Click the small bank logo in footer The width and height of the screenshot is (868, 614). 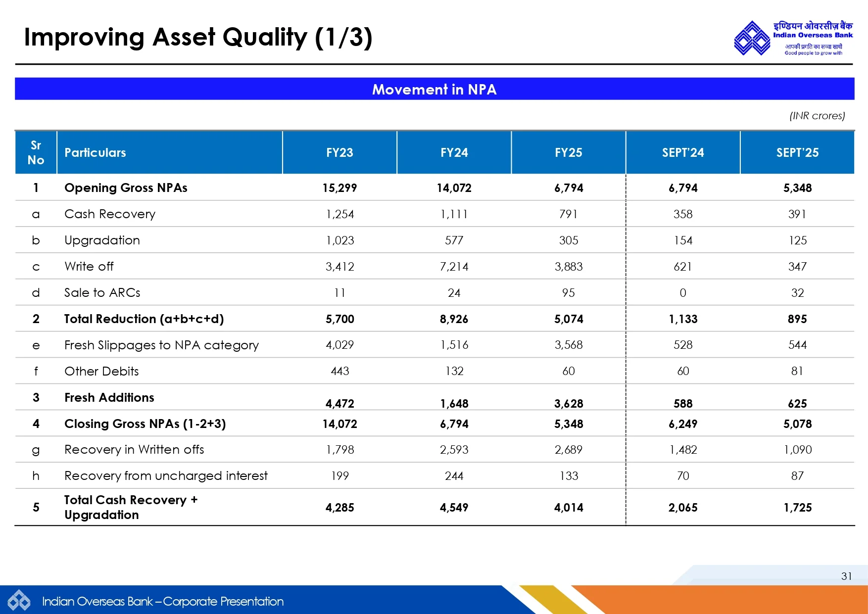(x=19, y=601)
